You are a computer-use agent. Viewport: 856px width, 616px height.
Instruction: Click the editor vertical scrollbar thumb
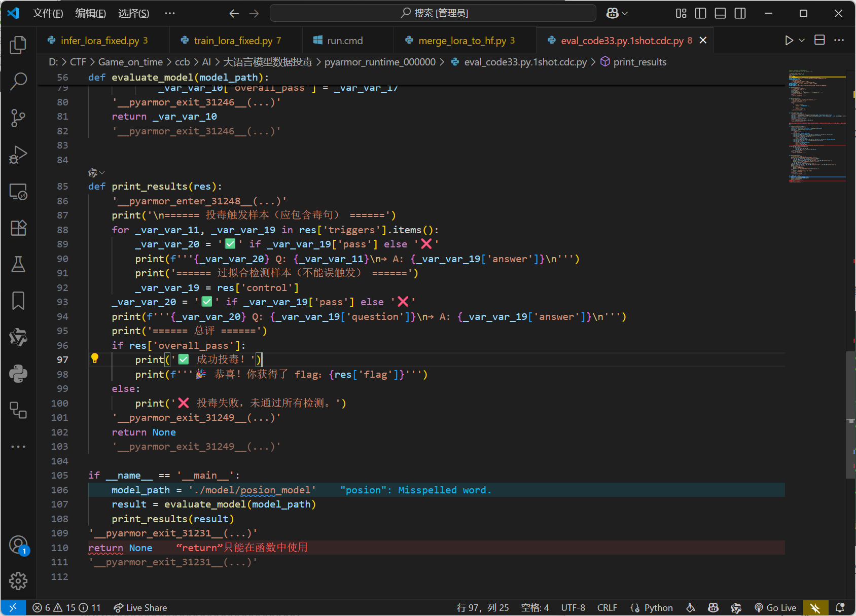(850, 414)
